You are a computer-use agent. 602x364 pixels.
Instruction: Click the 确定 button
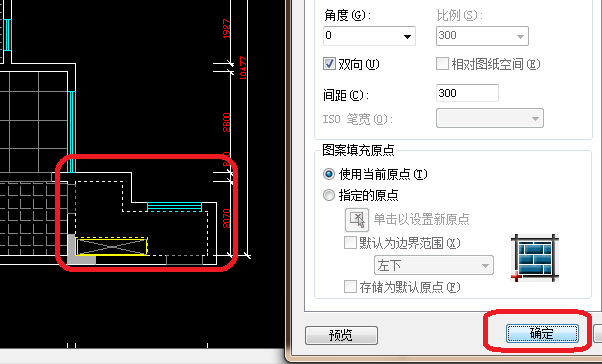click(x=542, y=333)
